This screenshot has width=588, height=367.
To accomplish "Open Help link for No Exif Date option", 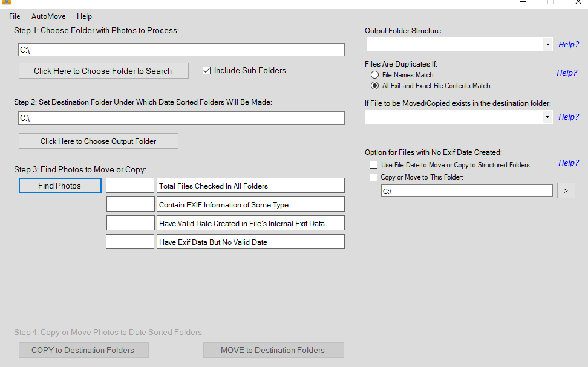I will [568, 163].
